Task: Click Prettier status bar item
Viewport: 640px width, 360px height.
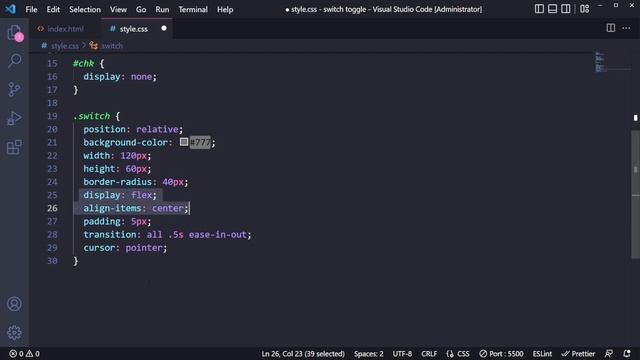Action: pos(578,354)
